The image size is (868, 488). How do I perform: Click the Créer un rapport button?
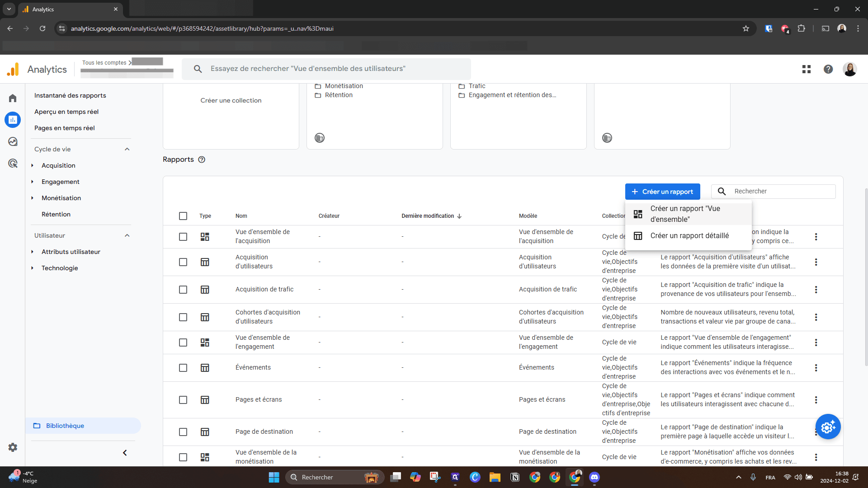pos(662,192)
